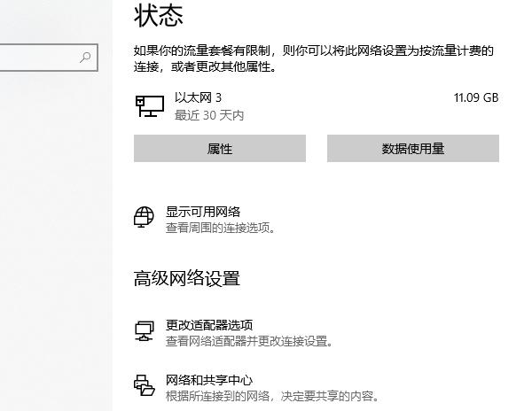This screenshot has width=532, height=411.
Task: Click the change adapter options icon
Action: (145, 331)
